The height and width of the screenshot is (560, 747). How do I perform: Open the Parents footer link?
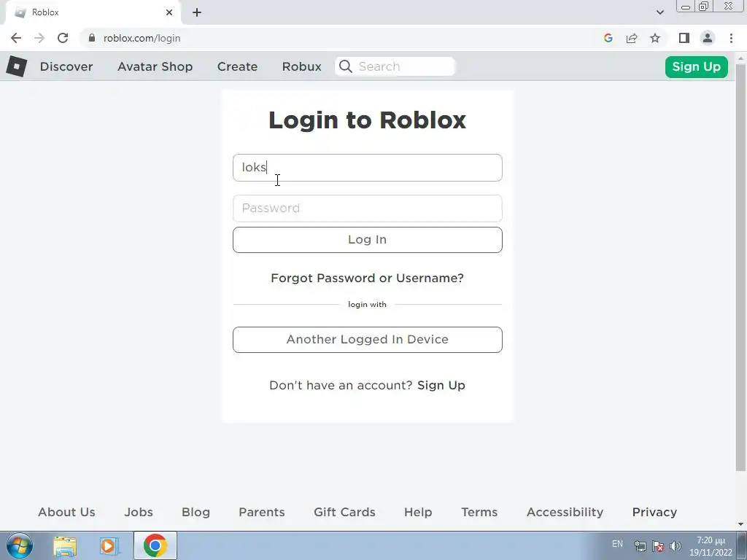262,512
